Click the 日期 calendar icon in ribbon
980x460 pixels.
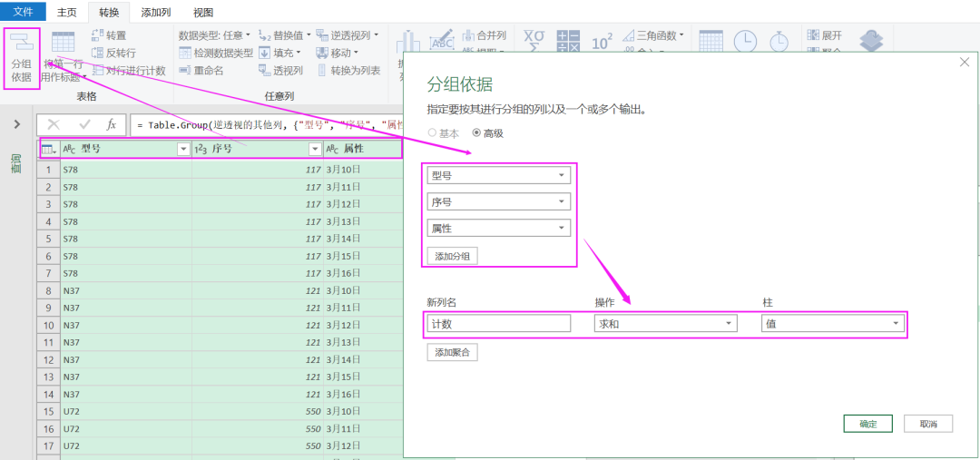tap(711, 41)
